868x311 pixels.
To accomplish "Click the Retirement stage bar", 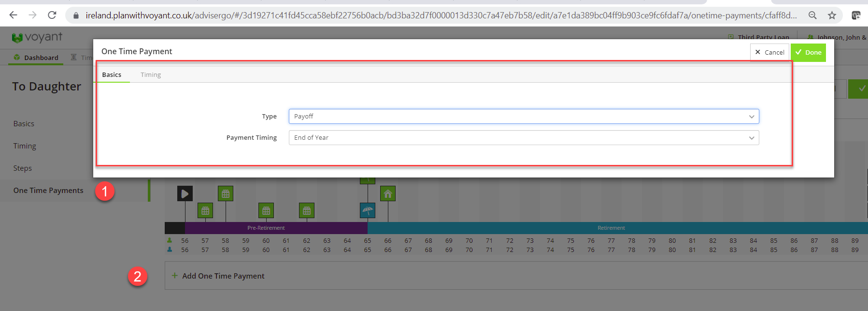I will tap(618, 228).
